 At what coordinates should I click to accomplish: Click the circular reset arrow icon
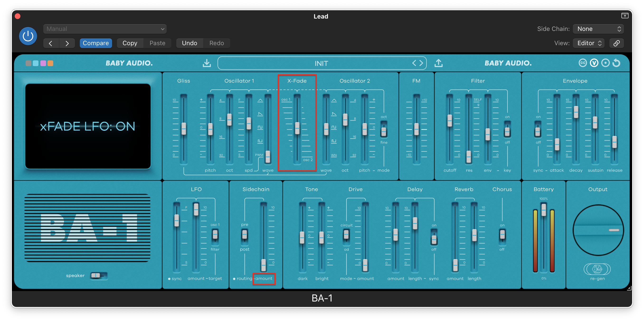pos(616,63)
